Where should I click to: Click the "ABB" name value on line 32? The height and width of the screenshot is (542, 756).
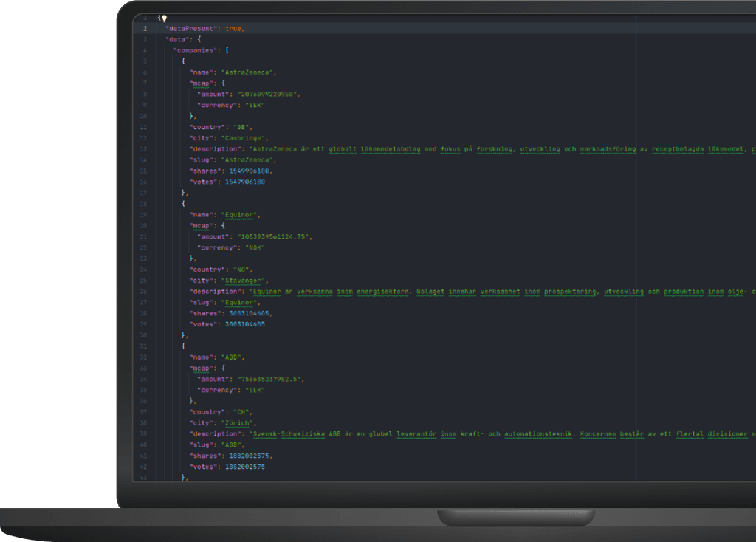[231, 357]
